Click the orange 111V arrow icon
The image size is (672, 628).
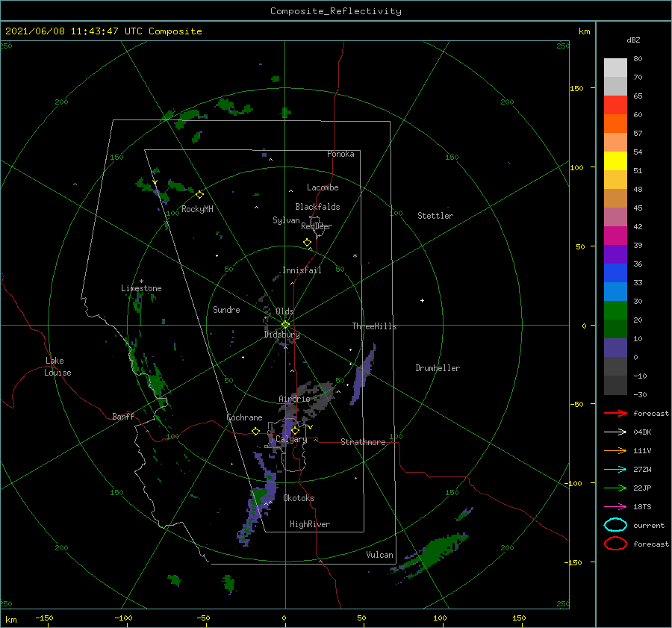point(615,450)
